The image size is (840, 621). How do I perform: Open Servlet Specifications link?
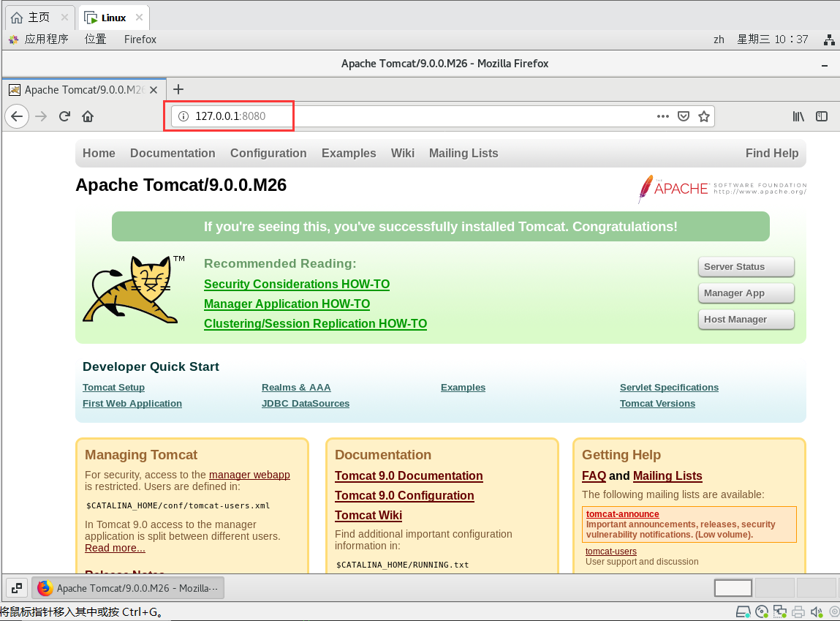[669, 388]
